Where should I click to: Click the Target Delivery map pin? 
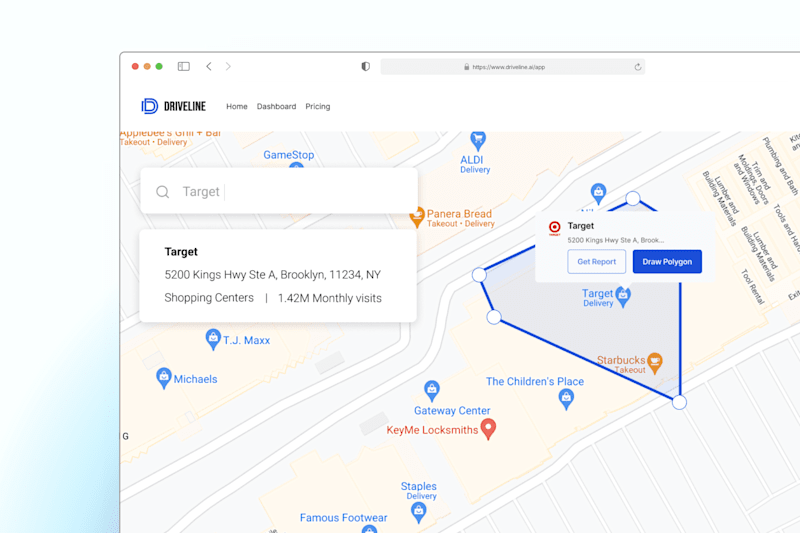click(x=623, y=297)
